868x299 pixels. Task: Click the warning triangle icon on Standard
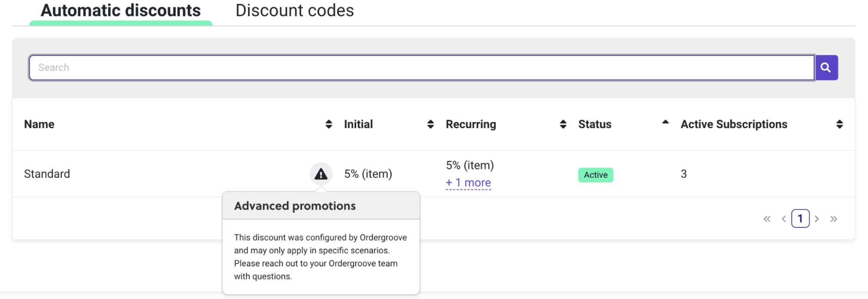tap(321, 174)
